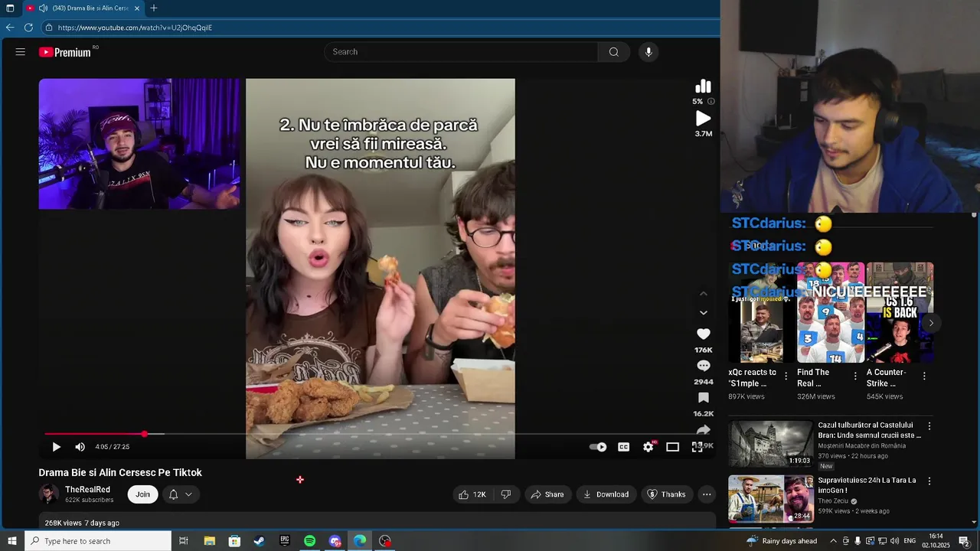Mute the video using speaker icon
980x551 pixels.
pos(80,447)
